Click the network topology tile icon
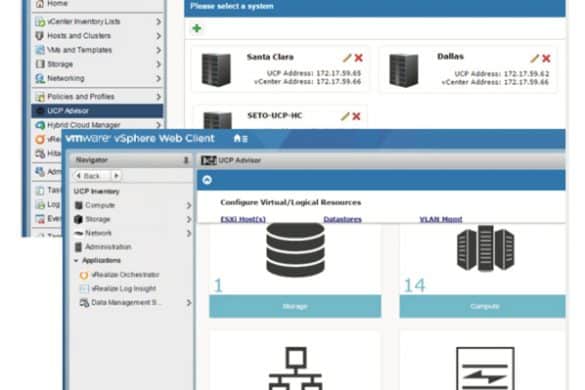585x390 pixels. pyautogui.click(x=295, y=369)
